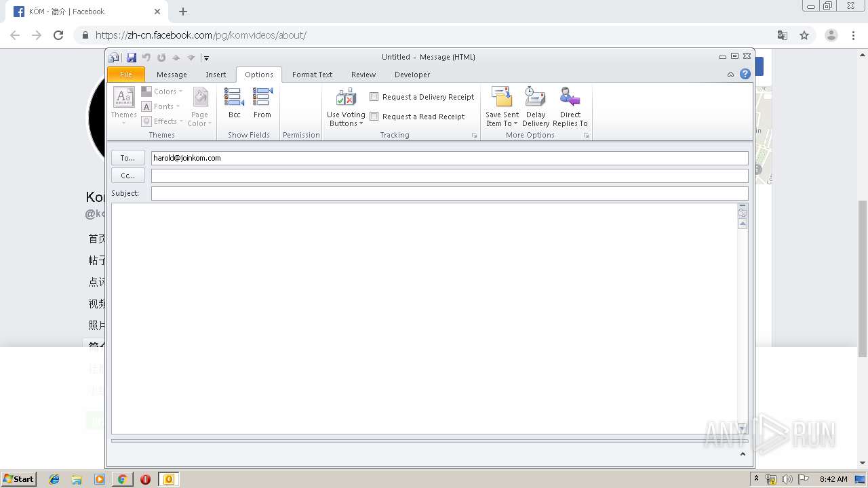Image resolution: width=868 pixels, height=488 pixels.
Task: Save the message using the floppy disk icon
Action: (x=131, y=58)
